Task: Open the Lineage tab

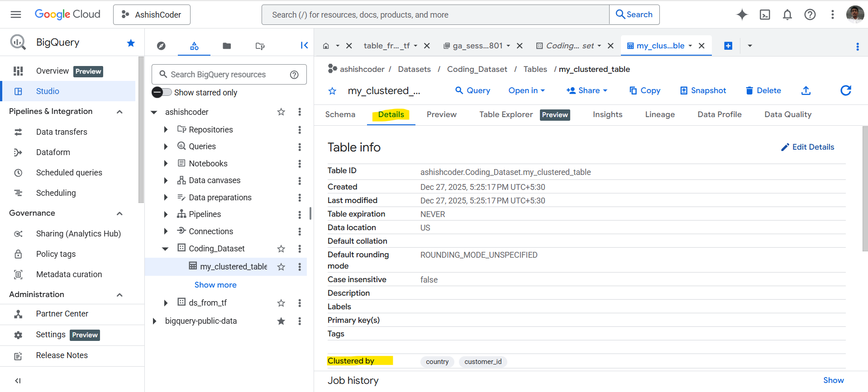Action: (x=660, y=114)
